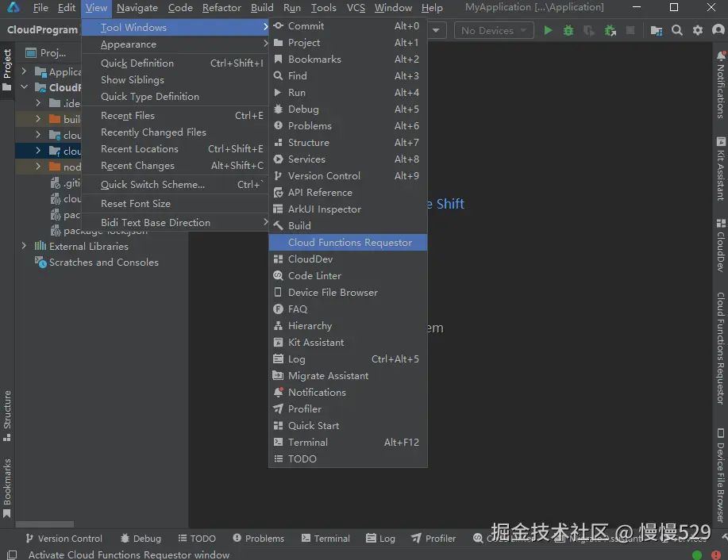Viewport: 728px width, 560px height.
Task: Open the Profiler bottom tab
Action: click(433, 539)
